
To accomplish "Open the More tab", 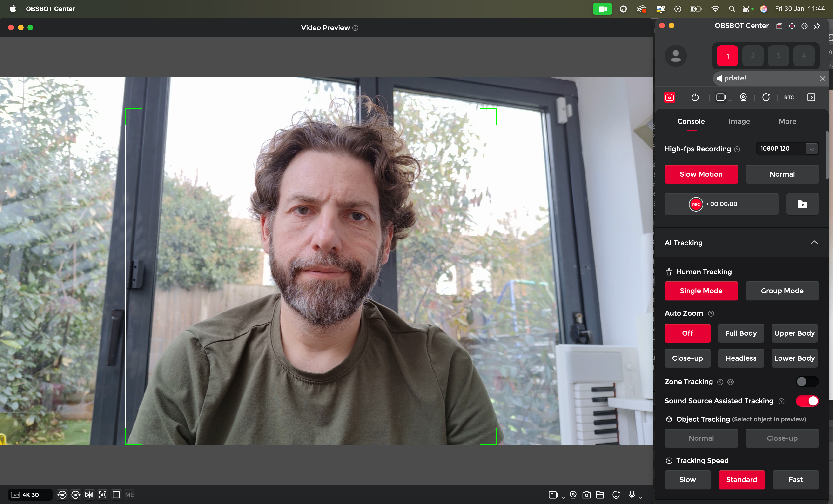I will [787, 121].
